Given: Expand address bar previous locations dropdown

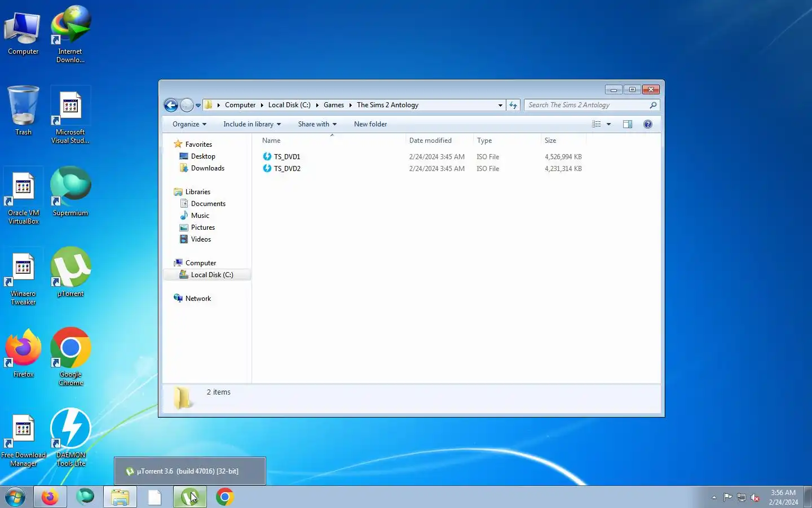Looking at the screenshot, I should click(x=500, y=105).
